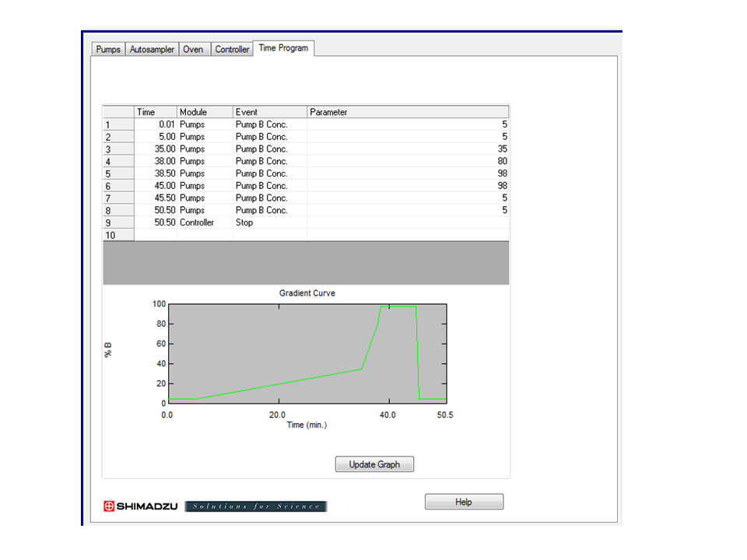
Task: Click the Time column header
Action: tap(156, 112)
